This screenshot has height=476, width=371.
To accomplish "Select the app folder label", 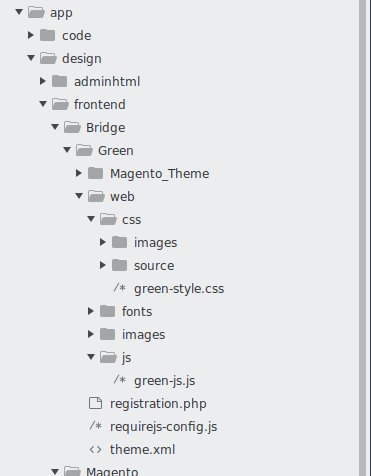I will 61,13.
